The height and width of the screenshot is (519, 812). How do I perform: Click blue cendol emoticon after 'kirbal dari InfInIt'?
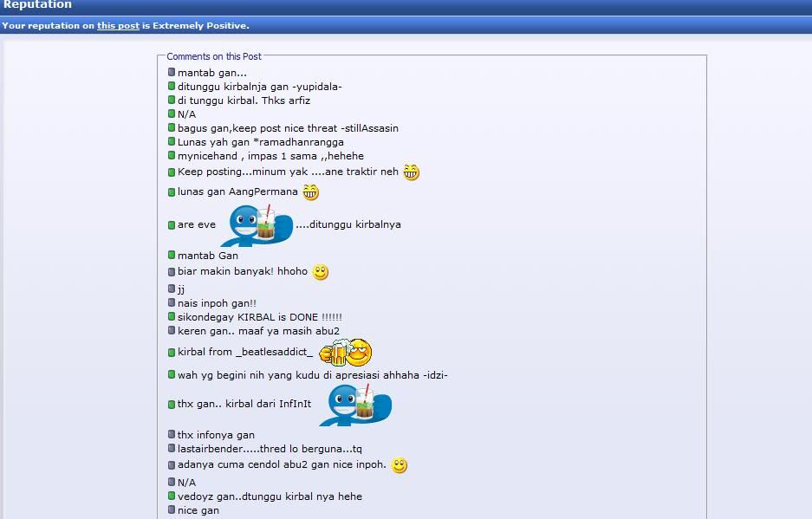[x=356, y=405]
